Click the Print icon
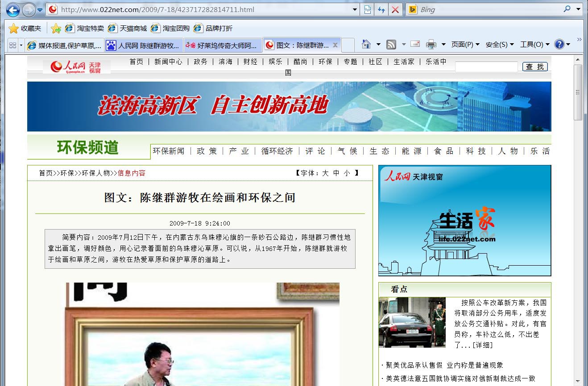Image resolution: width=588 pixels, height=386 pixels. 431,45
